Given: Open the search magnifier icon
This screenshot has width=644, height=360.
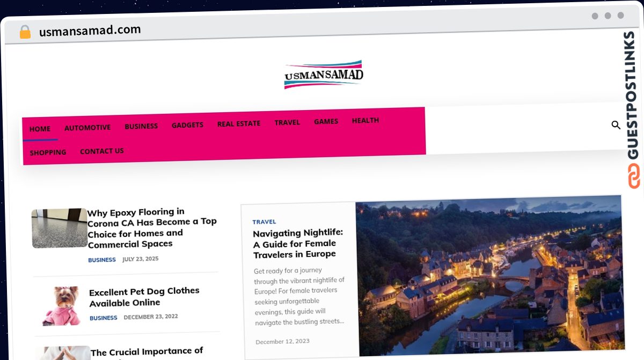Looking at the screenshot, I should 616,125.
